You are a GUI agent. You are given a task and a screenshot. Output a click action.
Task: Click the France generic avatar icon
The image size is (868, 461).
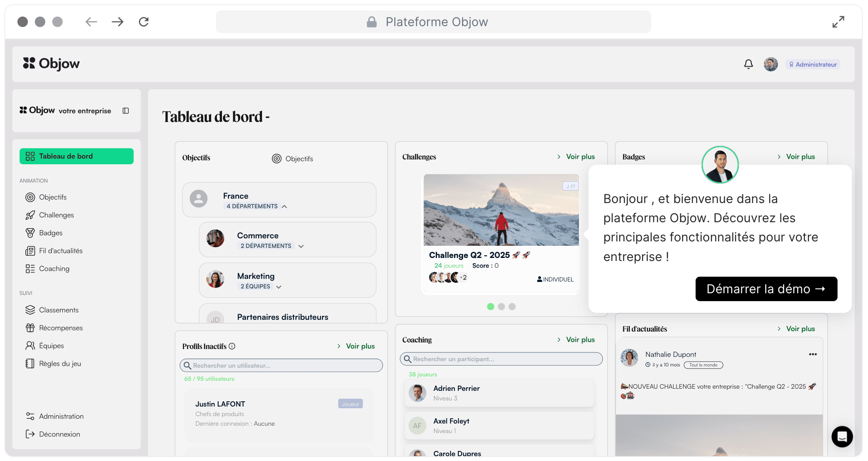pos(198,199)
